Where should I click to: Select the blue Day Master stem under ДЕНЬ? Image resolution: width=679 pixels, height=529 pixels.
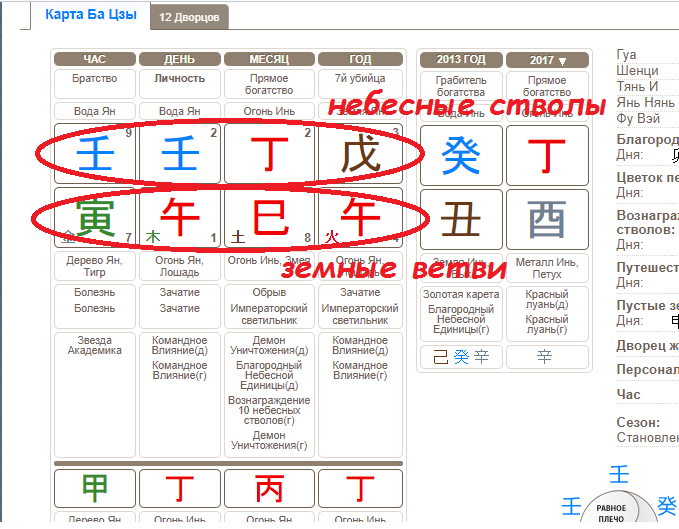pyautogui.click(x=180, y=154)
